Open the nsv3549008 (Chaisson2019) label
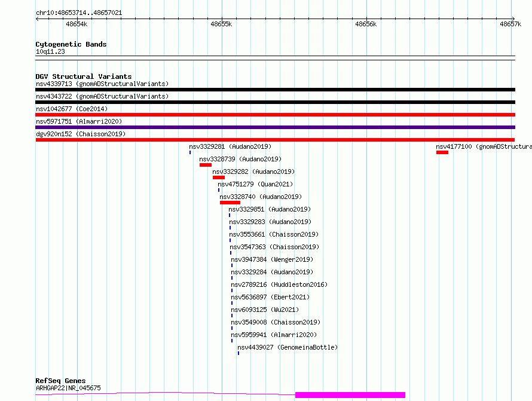532x401 pixels. pos(276,322)
